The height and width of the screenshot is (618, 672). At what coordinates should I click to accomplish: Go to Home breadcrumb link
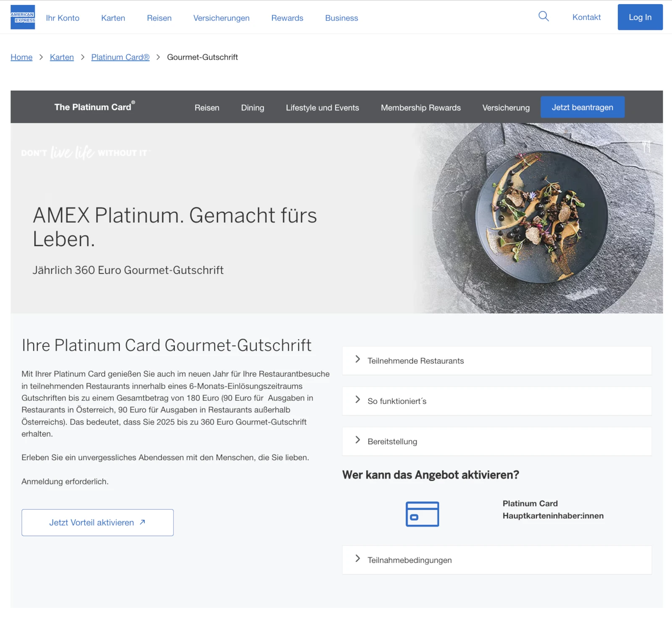point(21,57)
